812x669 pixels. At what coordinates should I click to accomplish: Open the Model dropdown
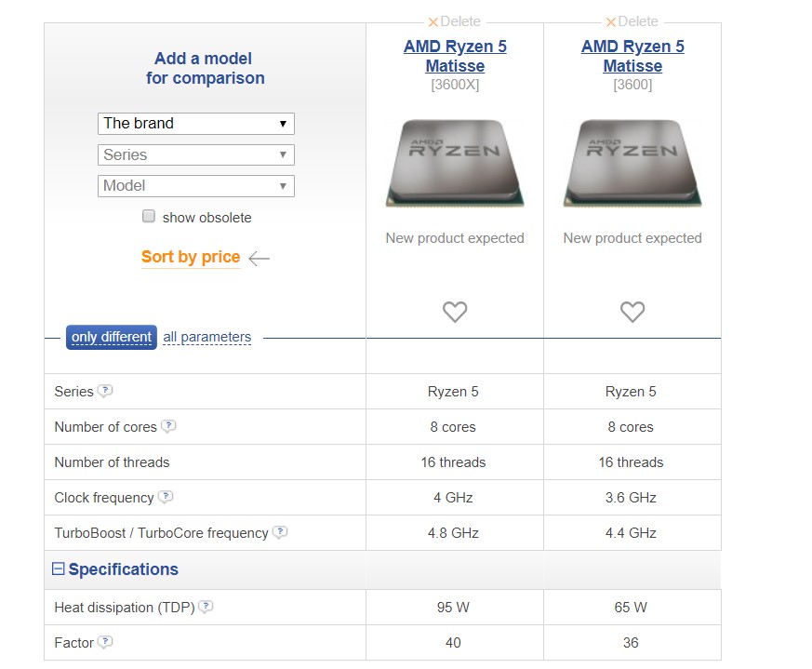coord(196,186)
